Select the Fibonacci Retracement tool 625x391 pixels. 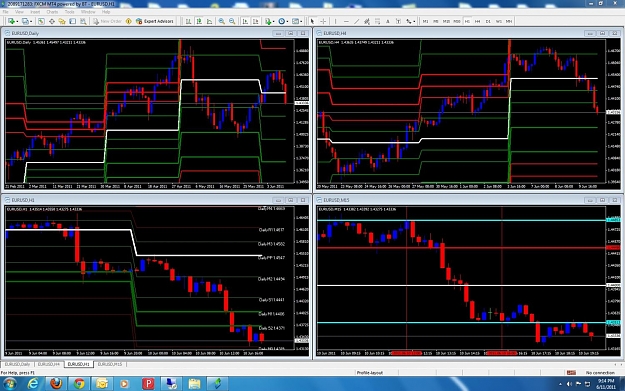[377, 21]
